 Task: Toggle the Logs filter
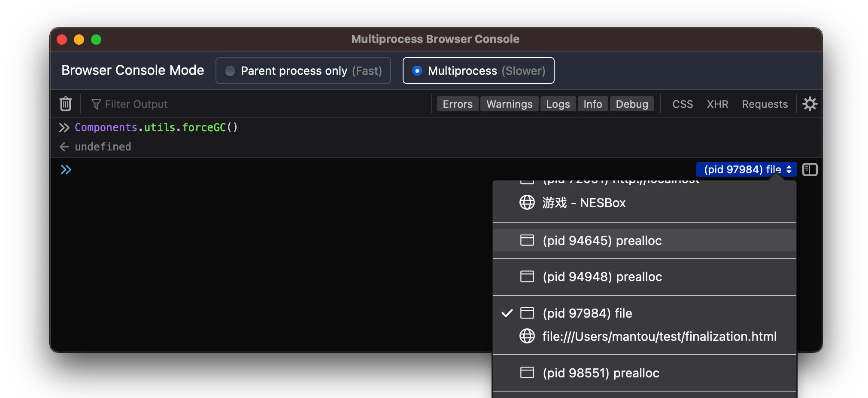pyautogui.click(x=558, y=104)
